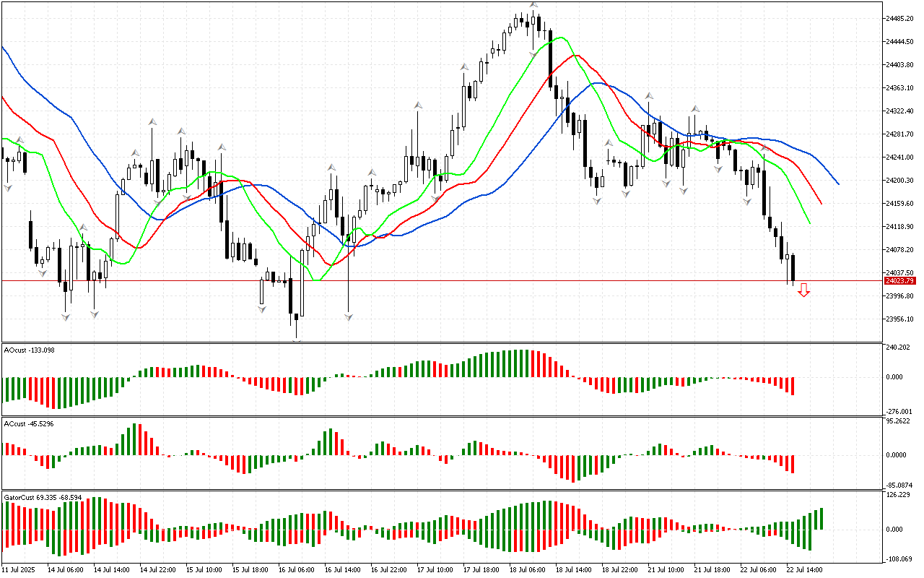Click the up fractal above the 17 Jul 10:00 wick

tap(417, 105)
